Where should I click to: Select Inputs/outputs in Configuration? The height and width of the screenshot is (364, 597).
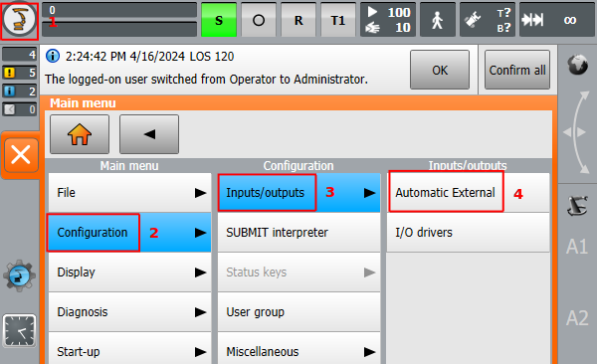pyautogui.click(x=298, y=193)
